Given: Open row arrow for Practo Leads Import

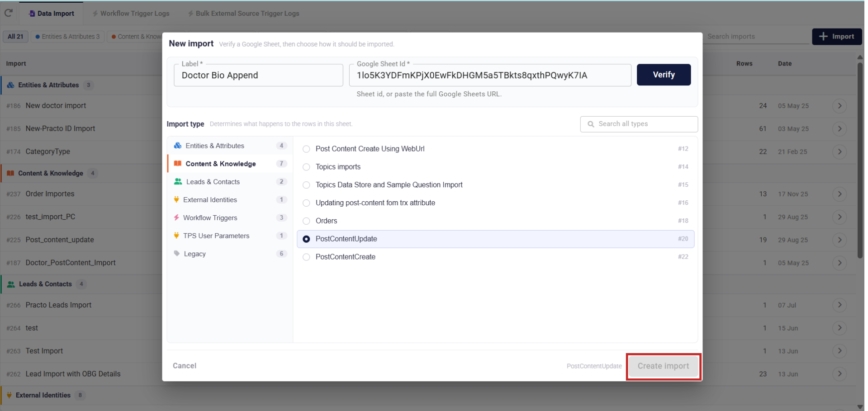Looking at the screenshot, I should [840, 305].
